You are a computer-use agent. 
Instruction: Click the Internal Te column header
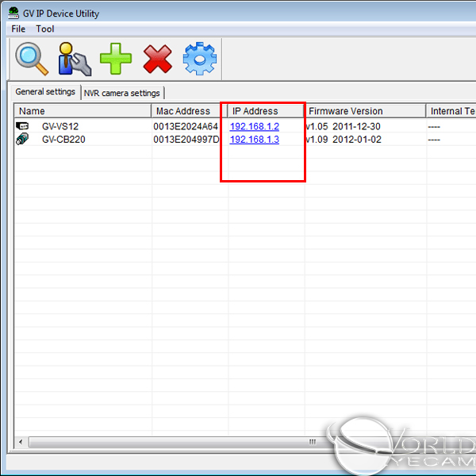point(451,111)
